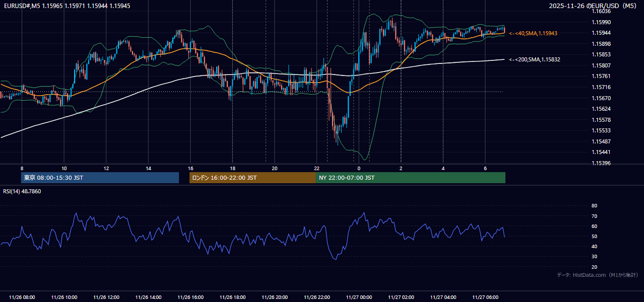Viewport: 644px width, 302px height.
Task: Click the bottom time label 11/27 06:00
Action: 485,297
